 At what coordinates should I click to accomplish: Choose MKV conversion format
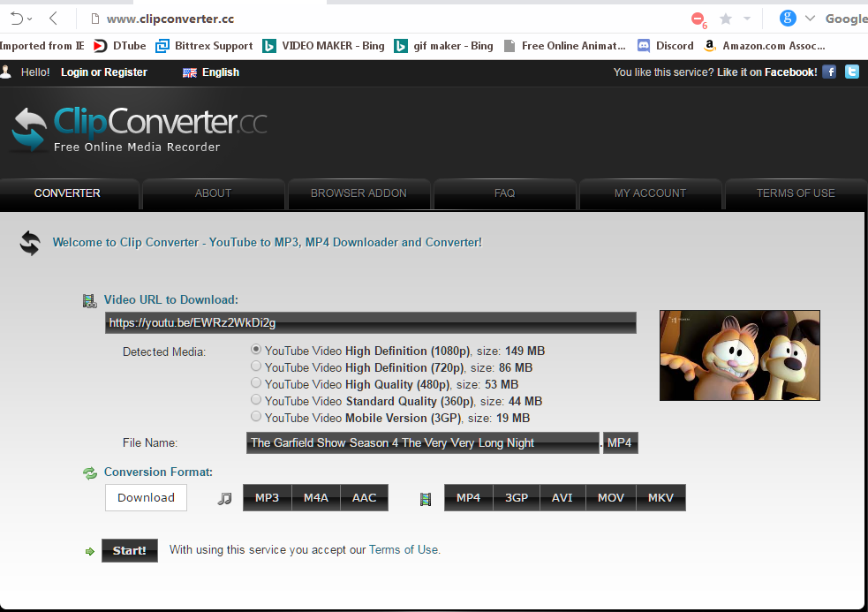tap(661, 497)
